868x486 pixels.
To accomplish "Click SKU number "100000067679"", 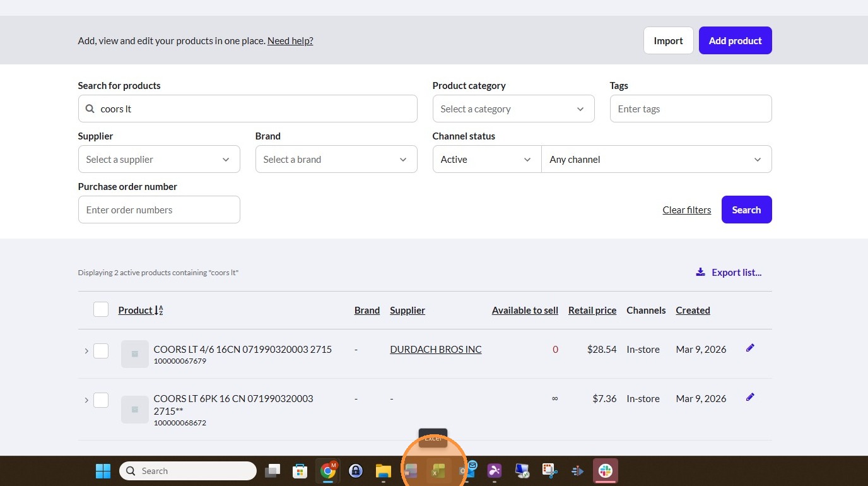I will pos(180,361).
